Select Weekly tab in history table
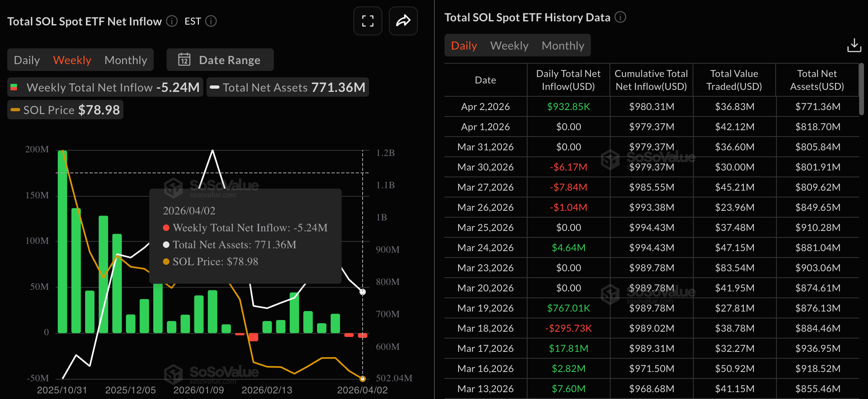 [x=509, y=46]
